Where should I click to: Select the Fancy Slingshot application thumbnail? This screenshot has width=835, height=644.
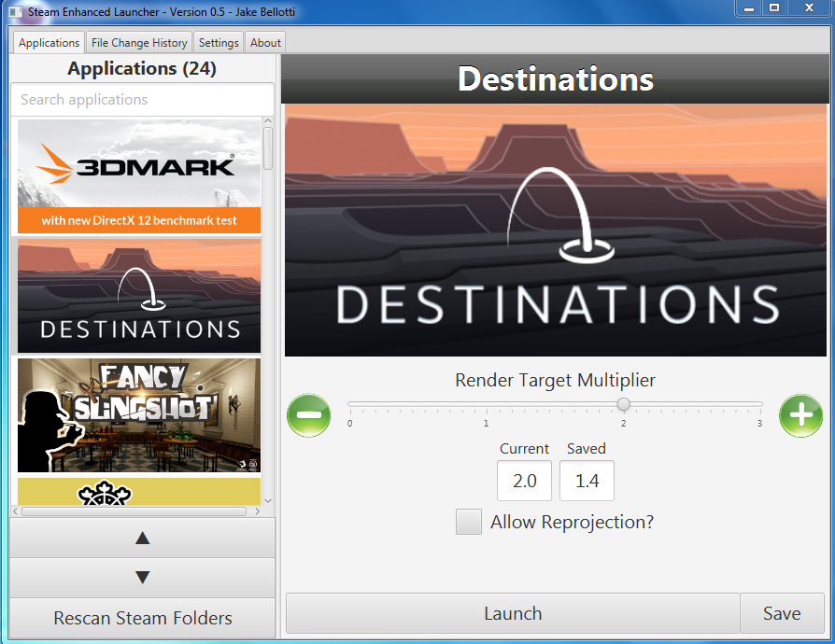tap(139, 415)
